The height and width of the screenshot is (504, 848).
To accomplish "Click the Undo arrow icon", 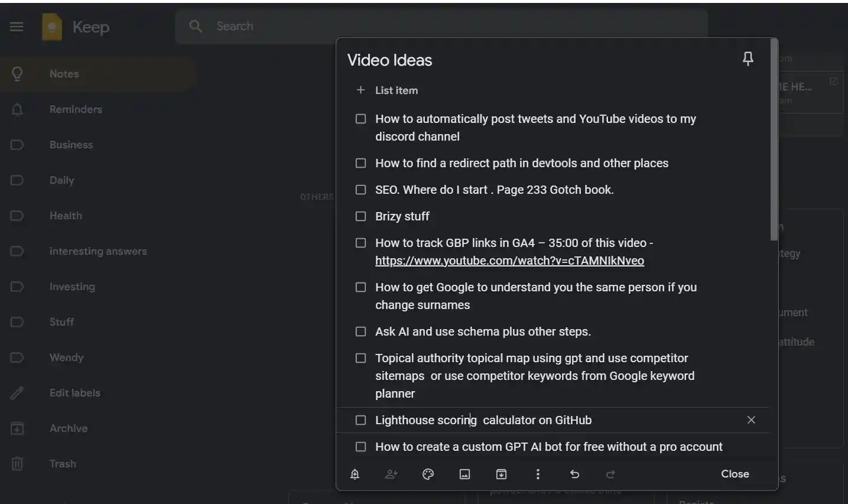I will click(x=574, y=474).
